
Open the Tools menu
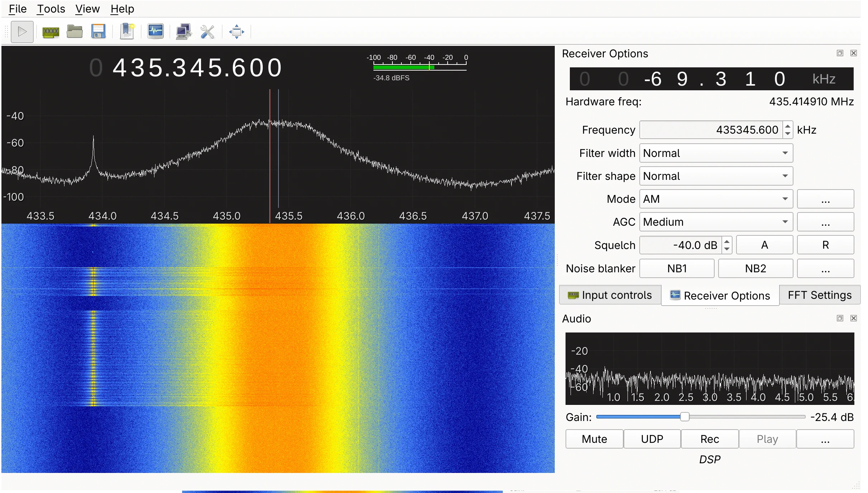click(x=51, y=9)
